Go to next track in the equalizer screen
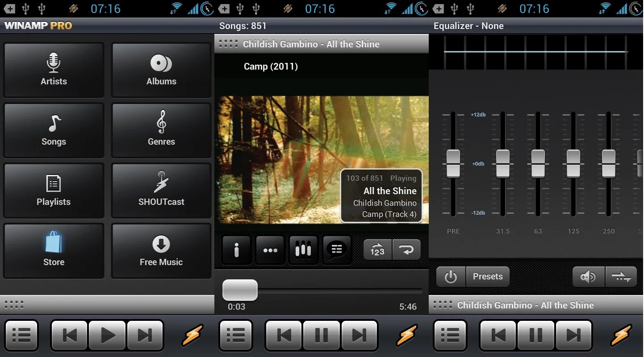 pyautogui.click(x=574, y=335)
